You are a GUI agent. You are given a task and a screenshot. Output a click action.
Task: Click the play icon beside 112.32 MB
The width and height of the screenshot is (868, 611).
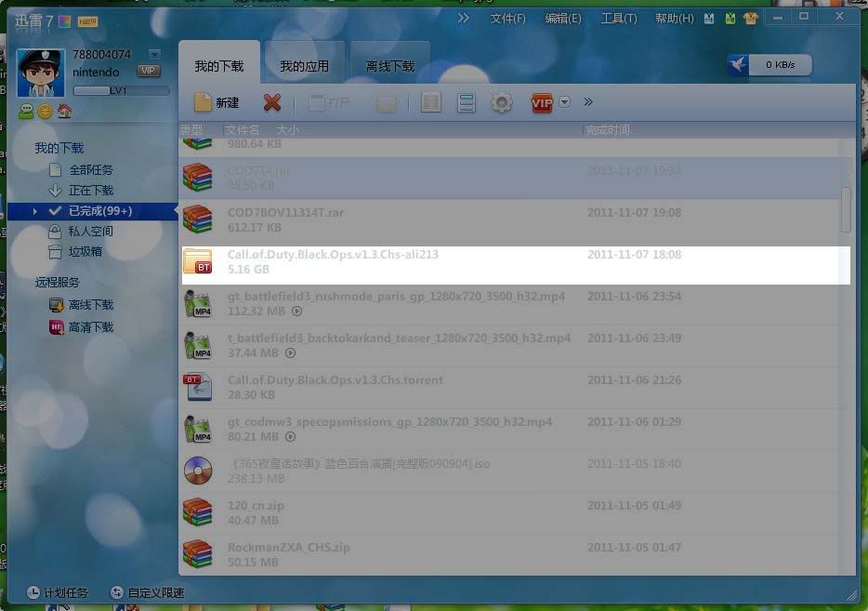pos(296,311)
